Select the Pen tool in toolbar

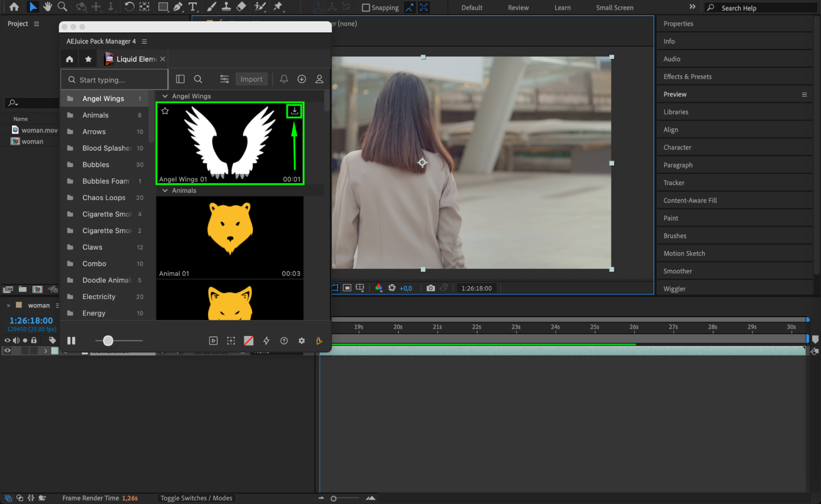[178, 7]
